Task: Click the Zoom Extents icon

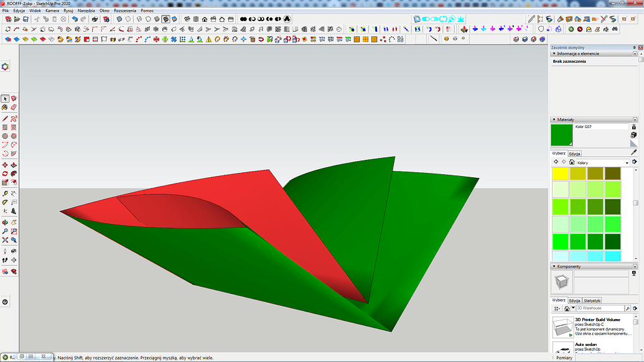Action: coord(6,239)
